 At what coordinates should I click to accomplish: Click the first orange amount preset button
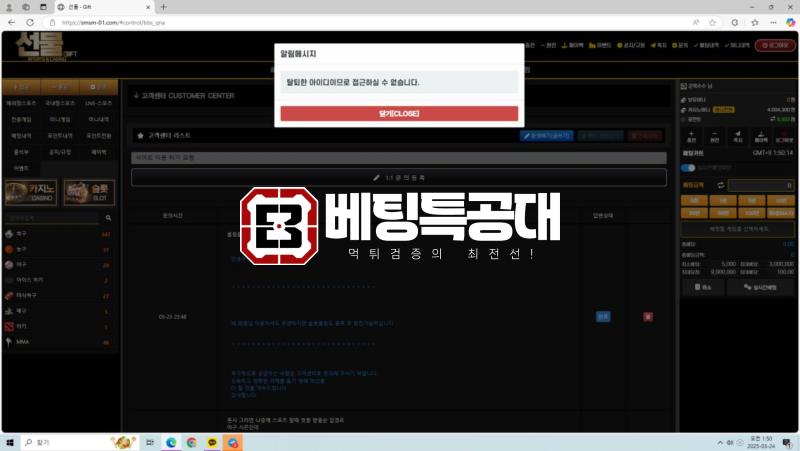click(x=694, y=201)
